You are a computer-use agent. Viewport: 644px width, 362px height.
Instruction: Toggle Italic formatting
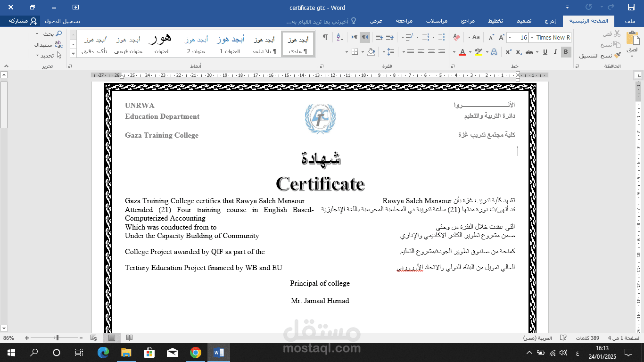click(555, 52)
